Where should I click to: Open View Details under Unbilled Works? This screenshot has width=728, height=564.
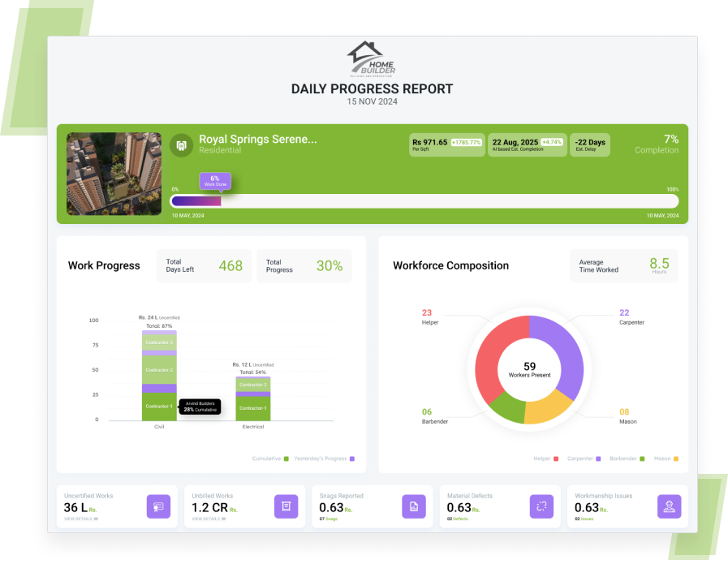(208, 518)
